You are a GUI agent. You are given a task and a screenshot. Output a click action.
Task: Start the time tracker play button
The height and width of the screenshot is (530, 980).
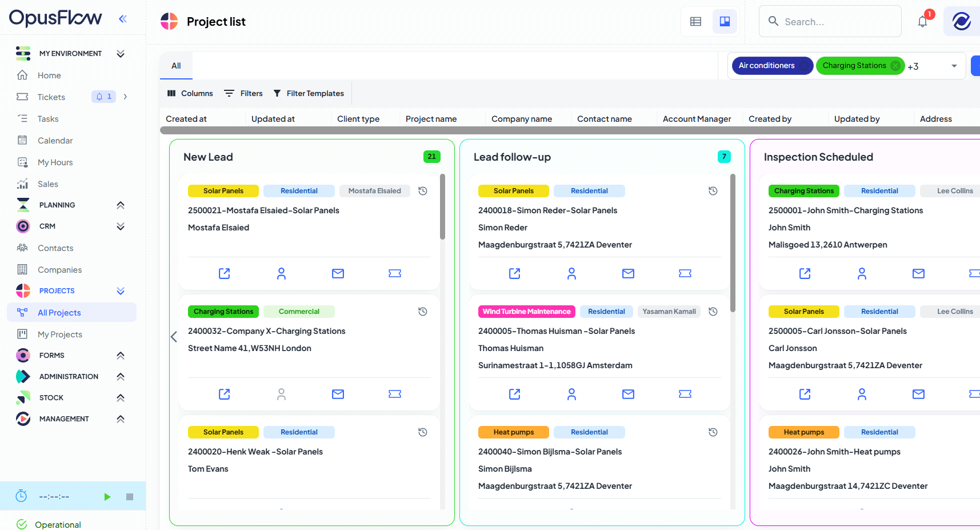point(107,497)
